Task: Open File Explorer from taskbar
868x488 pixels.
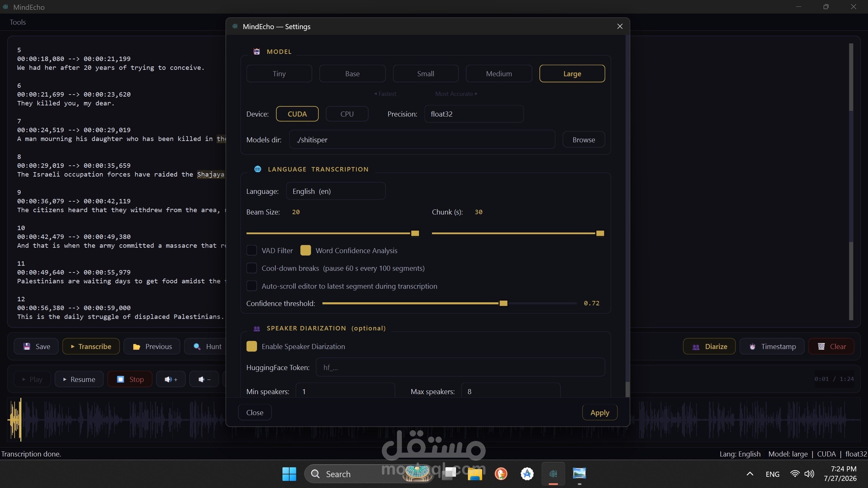Action: coord(475,474)
